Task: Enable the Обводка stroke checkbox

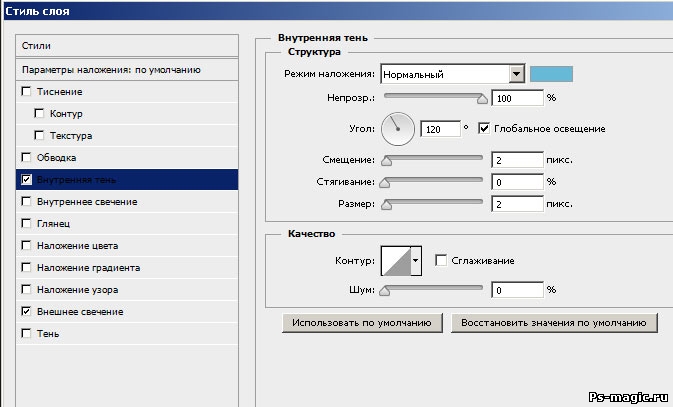Action: [x=26, y=158]
